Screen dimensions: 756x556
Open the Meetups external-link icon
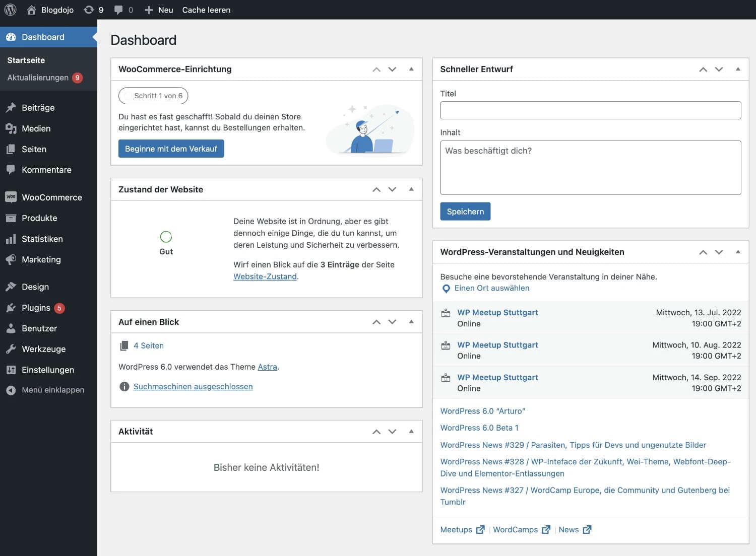pos(480,529)
